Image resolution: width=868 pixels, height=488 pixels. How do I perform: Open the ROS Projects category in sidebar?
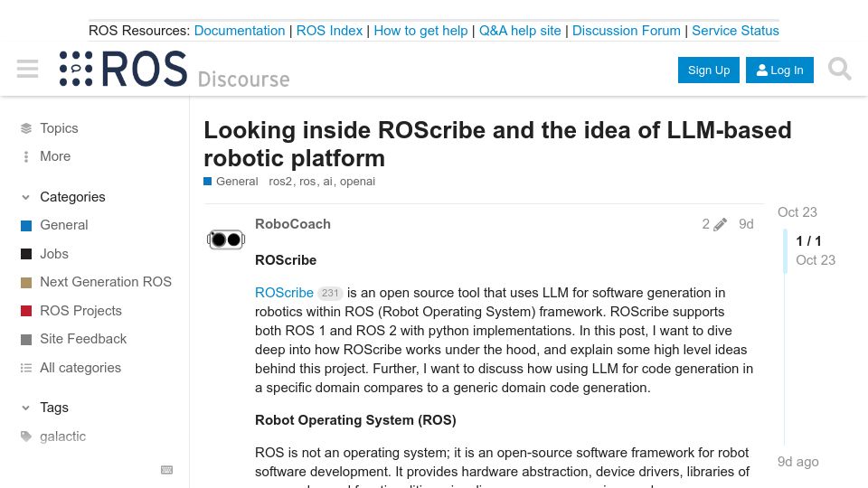[80, 311]
